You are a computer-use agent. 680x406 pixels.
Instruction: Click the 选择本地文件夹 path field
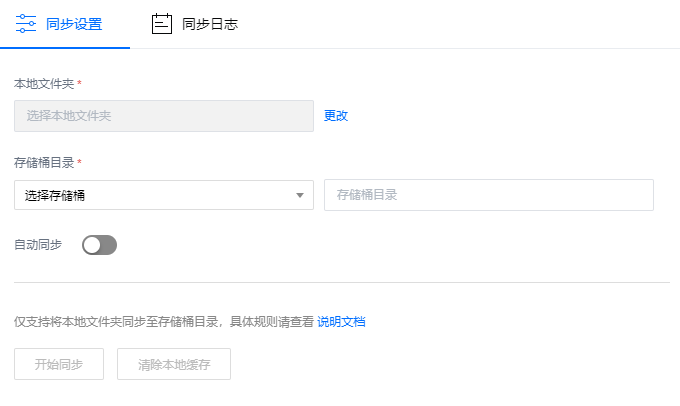pyautogui.click(x=164, y=116)
